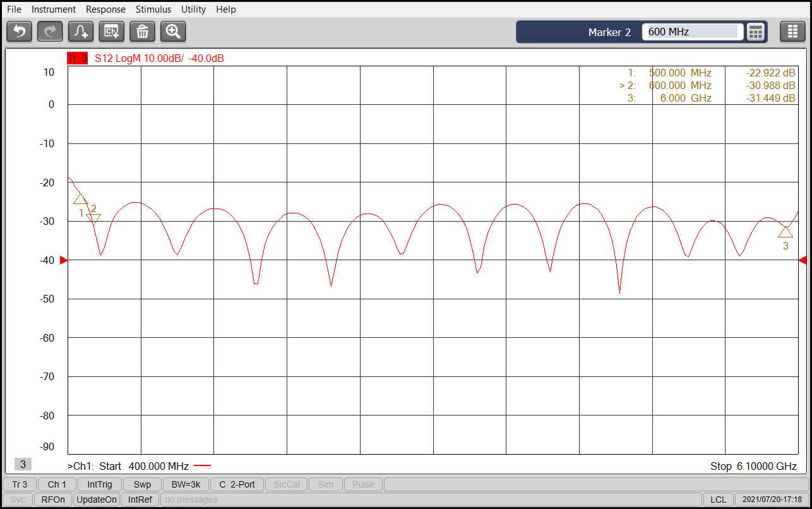Open the numeric keypad calculator icon
The width and height of the screenshot is (812, 509).
[756, 32]
